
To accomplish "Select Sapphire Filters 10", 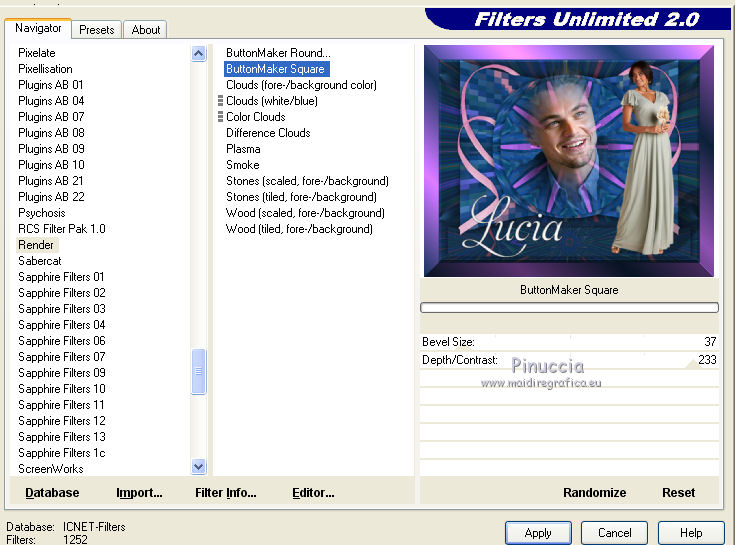I will [x=62, y=389].
